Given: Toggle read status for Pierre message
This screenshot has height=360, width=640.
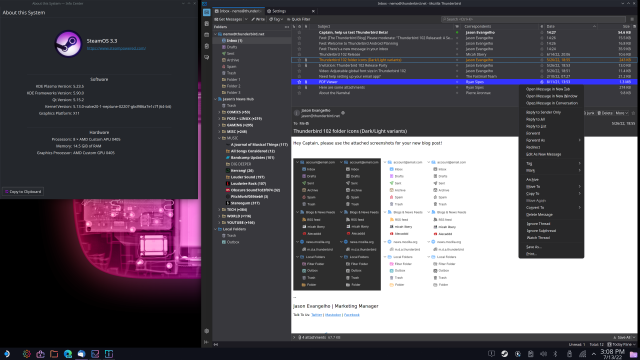Looking at the screenshot, I should [457, 93].
